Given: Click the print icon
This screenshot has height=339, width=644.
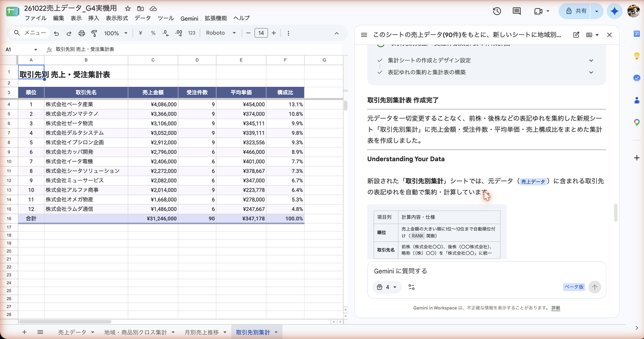Looking at the screenshot, I should click(82, 33).
